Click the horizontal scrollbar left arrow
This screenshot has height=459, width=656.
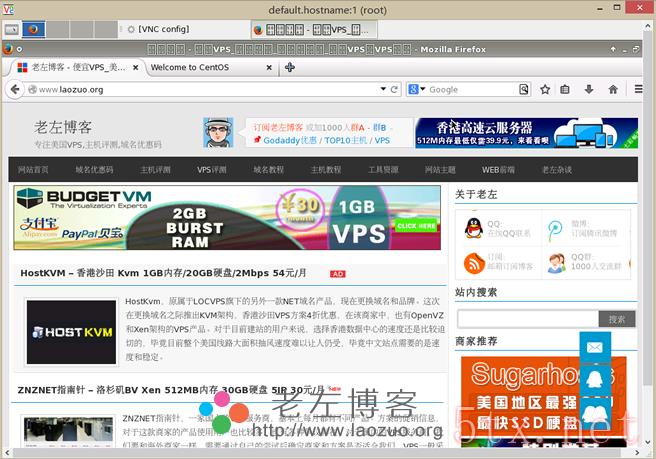click(x=7, y=452)
